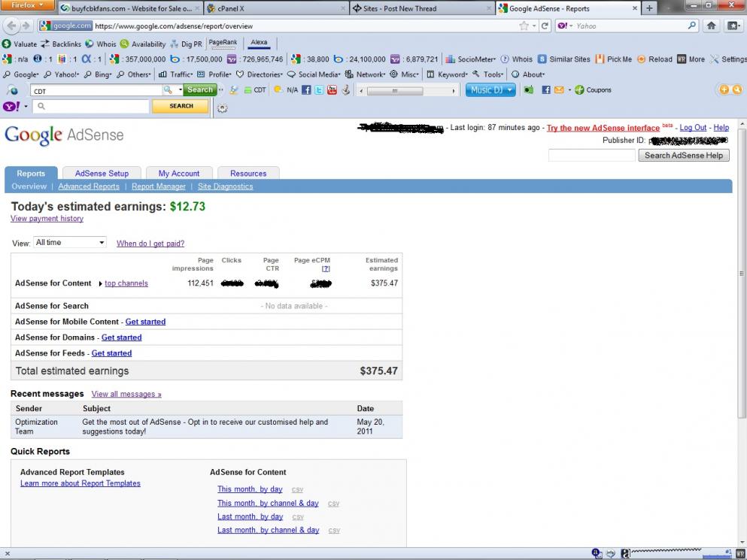The height and width of the screenshot is (560, 747).
Task: Click the Twitter icon in toolbar
Action: (x=319, y=89)
